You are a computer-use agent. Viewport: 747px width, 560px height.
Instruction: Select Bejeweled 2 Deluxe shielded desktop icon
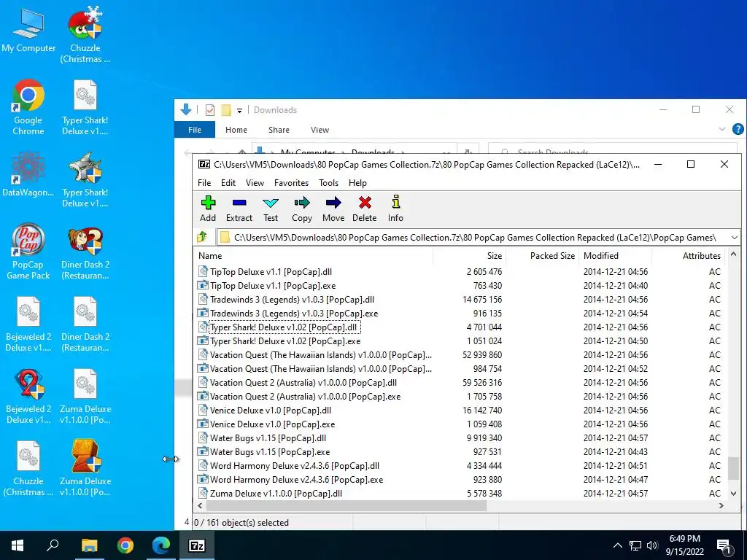pyautogui.click(x=28, y=396)
